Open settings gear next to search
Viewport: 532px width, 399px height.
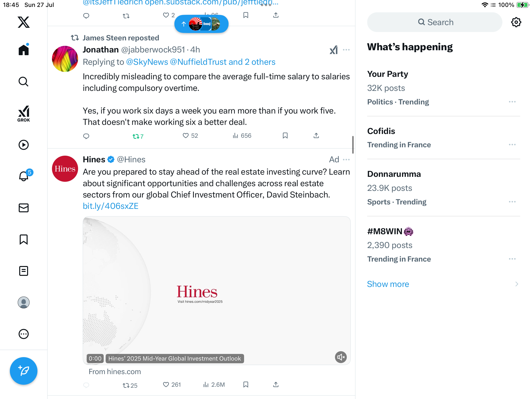coord(516,22)
